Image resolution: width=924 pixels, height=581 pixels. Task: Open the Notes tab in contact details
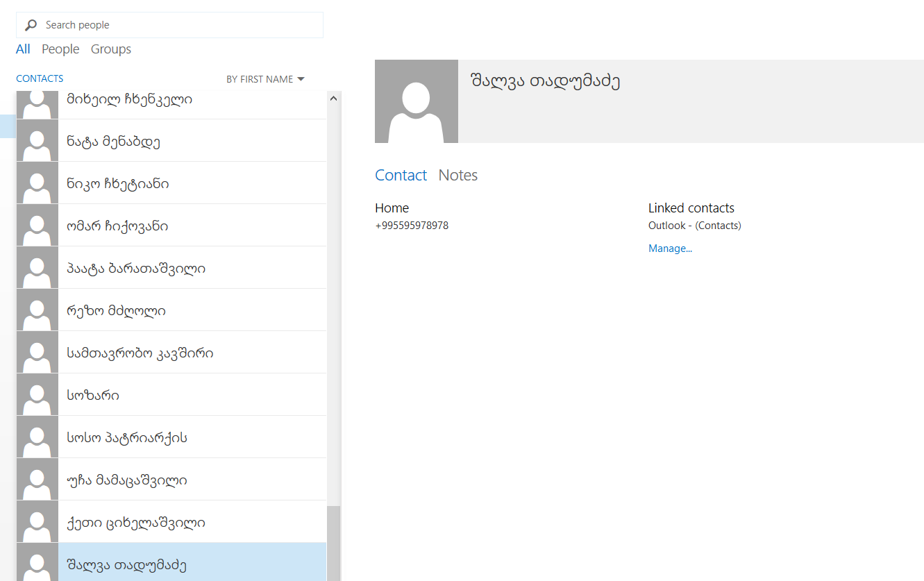tap(457, 175)
